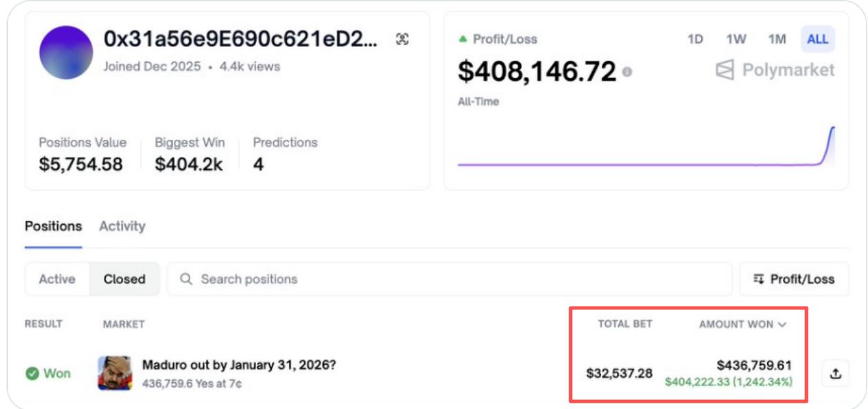868x409 pixels.
Task: Show Closed positions
Action: pyautogui.click(x=124, y=280)
